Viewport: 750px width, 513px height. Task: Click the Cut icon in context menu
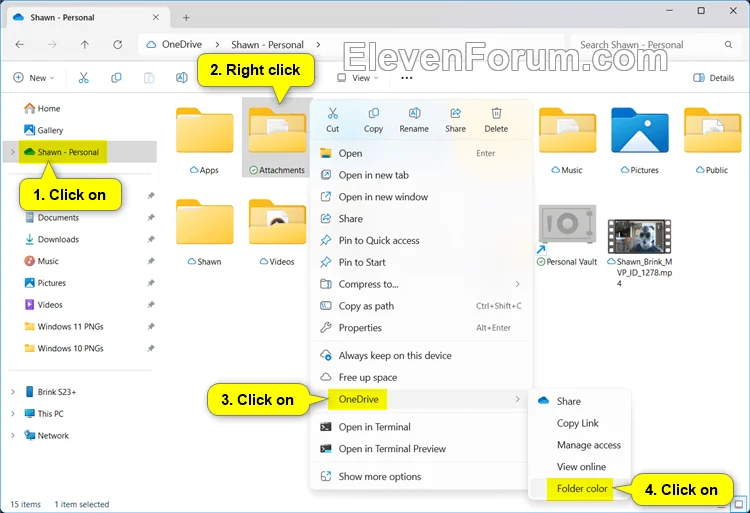point(332,113)
